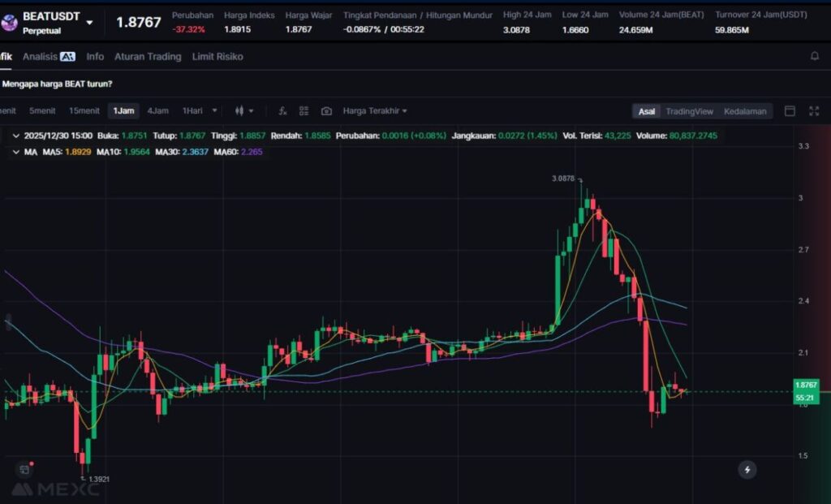
Task: Take a chart snapshot with camera icon
Action: [x=326, y=111]
